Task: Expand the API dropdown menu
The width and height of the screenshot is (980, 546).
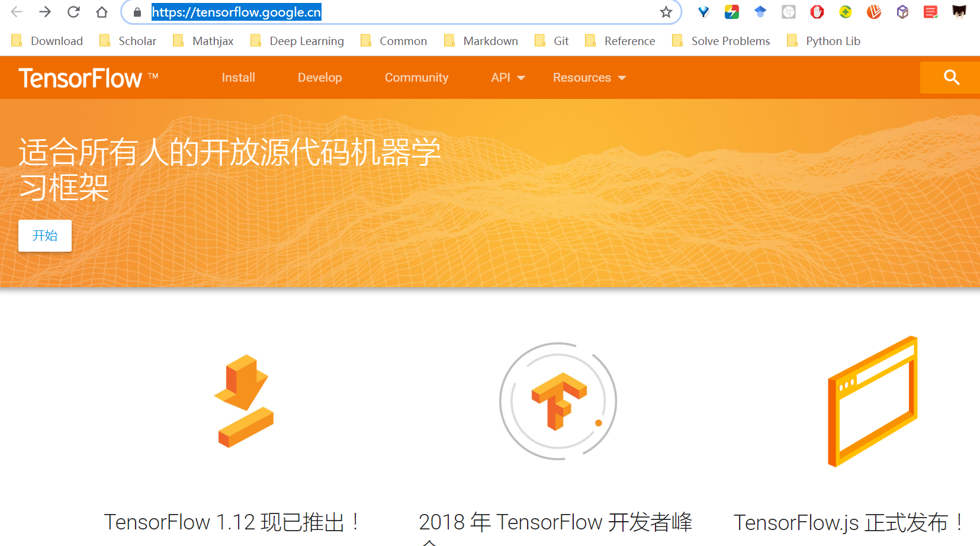Action: click(508, 78)
